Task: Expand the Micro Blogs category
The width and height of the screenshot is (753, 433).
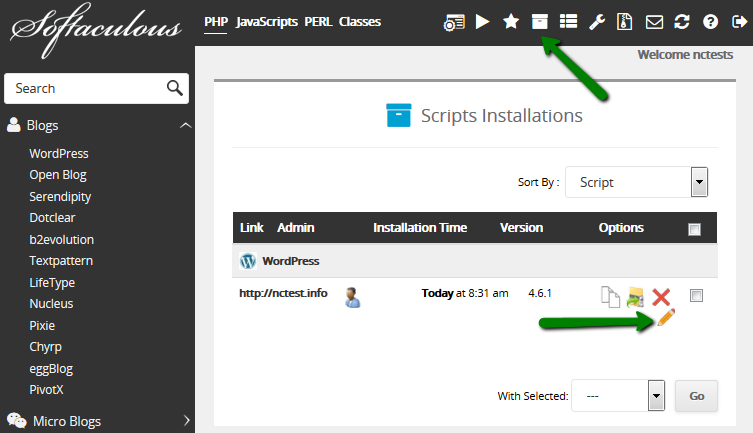Action: pos(187,421)
